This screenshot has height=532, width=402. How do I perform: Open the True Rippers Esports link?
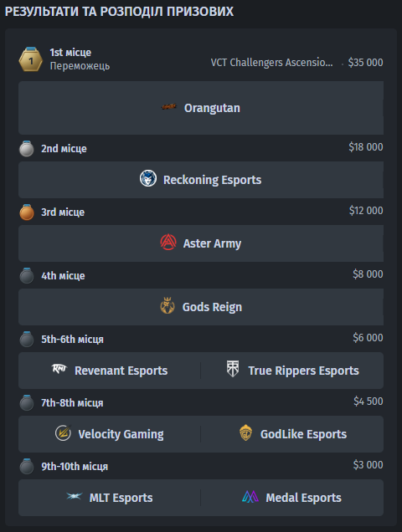303,371
